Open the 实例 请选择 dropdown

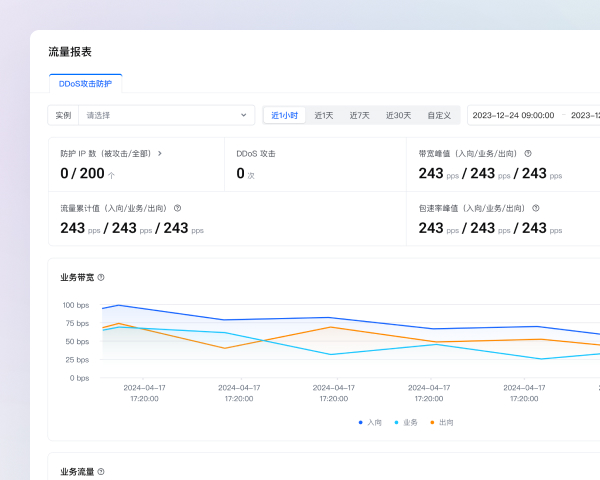point(160,115)
